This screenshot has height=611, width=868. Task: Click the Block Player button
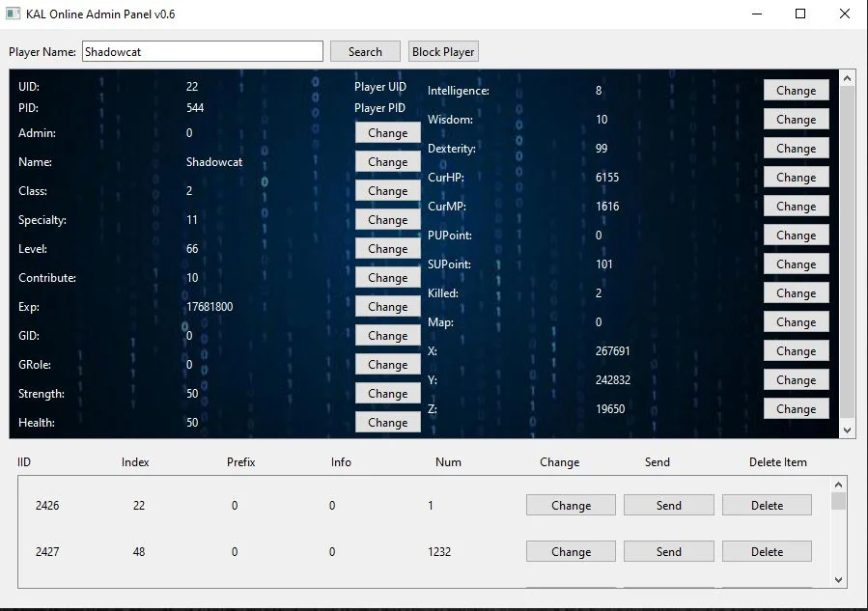443,51
